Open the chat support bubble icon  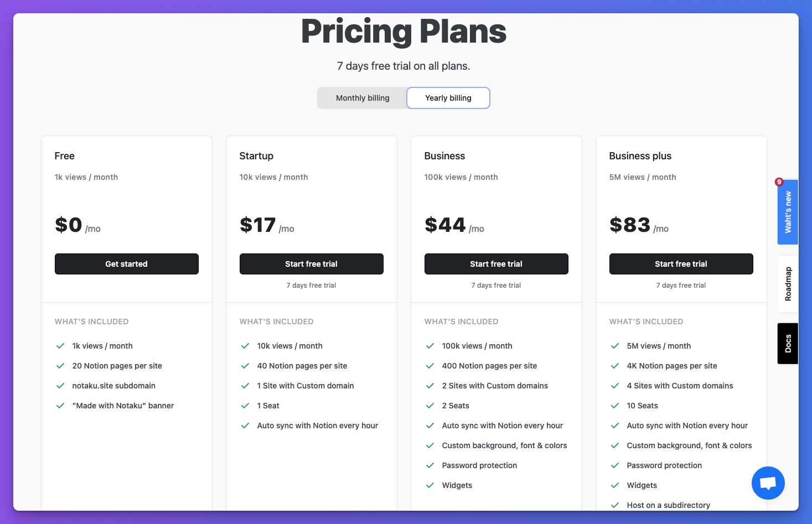point(768,483)
